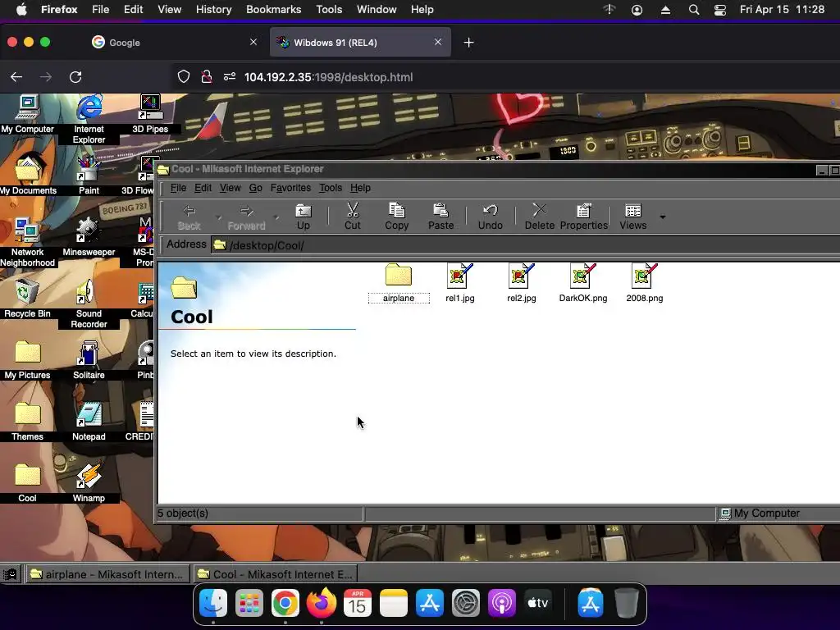Open Finder from the Dock
This screenshot has height=630, width=840.
click(213, 604)
